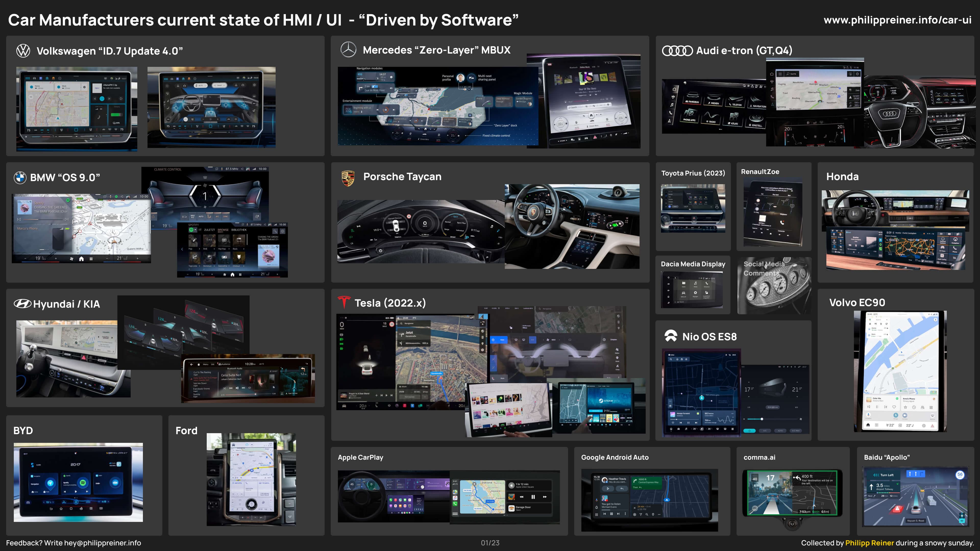Click the Hyundai logo
The image size is (980, 551).
pyautogui.click(x=22, y=304)
